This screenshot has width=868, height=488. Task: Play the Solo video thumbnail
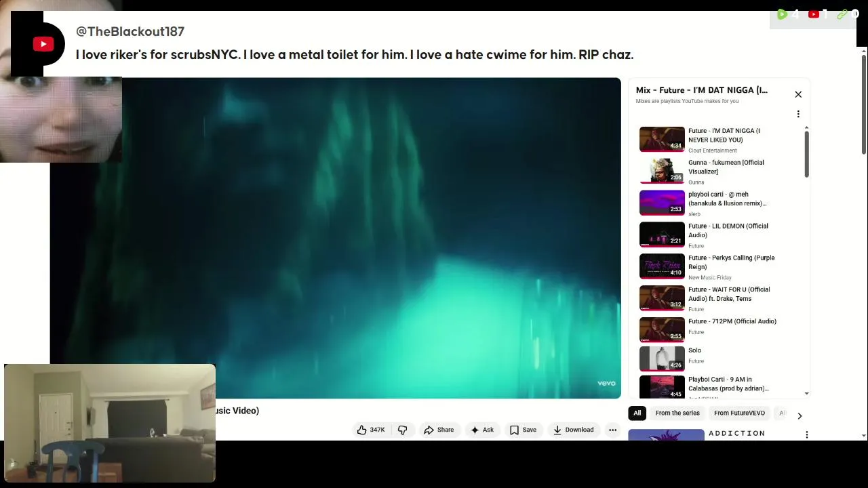coord(662,359)
